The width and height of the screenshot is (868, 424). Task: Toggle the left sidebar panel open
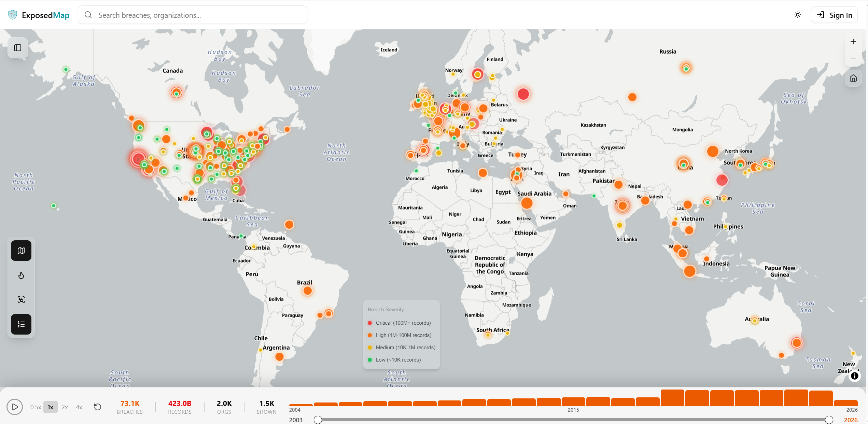(18, 48)
